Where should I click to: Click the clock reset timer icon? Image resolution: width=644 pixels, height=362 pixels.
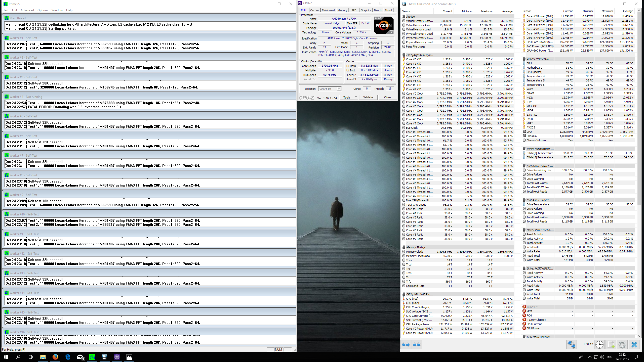pyautogui.click(x=599, y=344)
